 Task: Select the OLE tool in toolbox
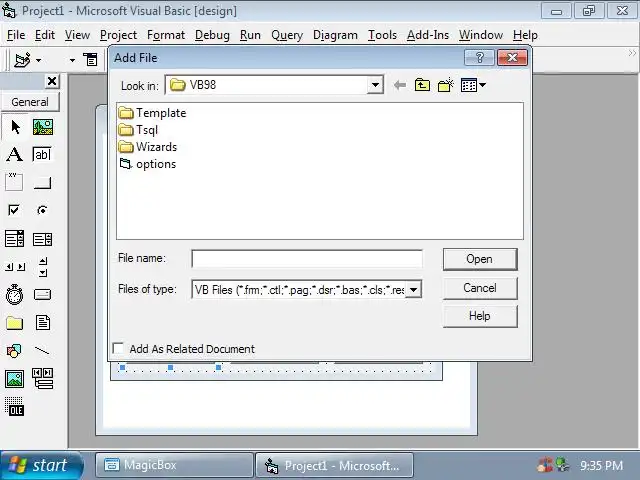[14, 407]
